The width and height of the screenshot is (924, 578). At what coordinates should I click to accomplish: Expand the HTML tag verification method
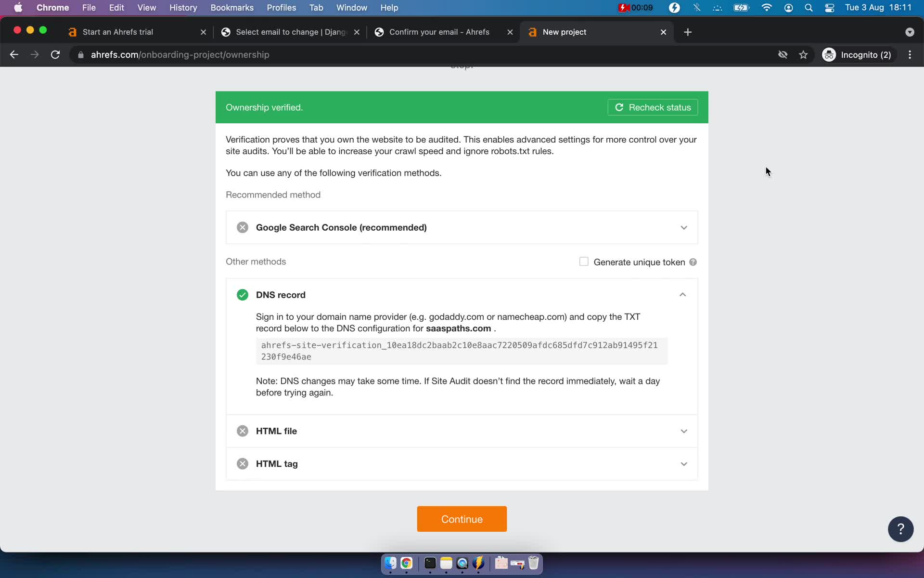[683, 463]
